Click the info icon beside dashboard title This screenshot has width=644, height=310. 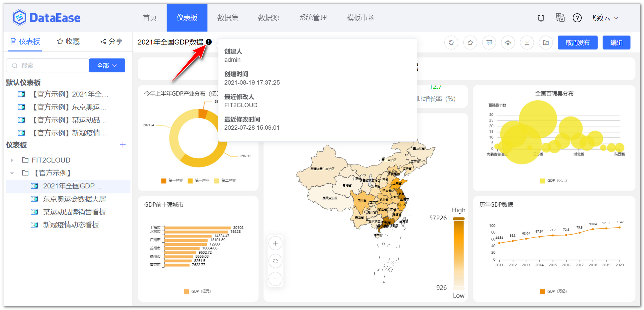click(209, 42)
